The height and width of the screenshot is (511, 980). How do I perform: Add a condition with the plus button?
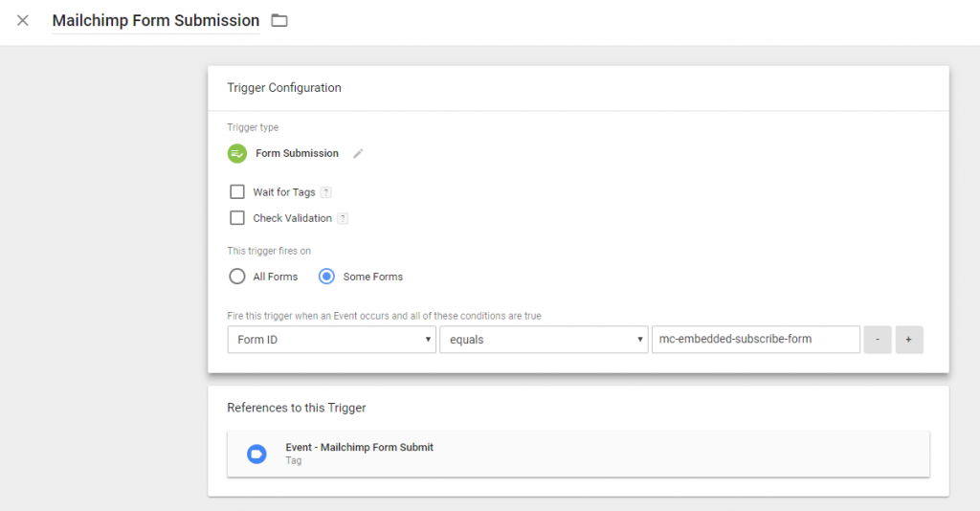pos(909,340)
